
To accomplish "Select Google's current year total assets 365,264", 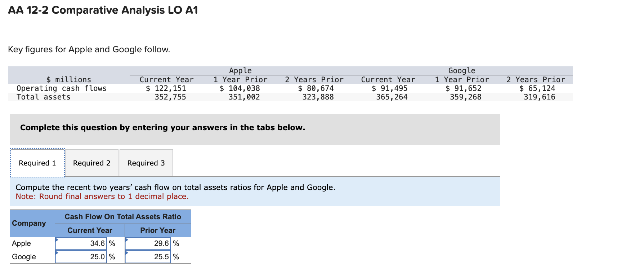I will 392,97.
